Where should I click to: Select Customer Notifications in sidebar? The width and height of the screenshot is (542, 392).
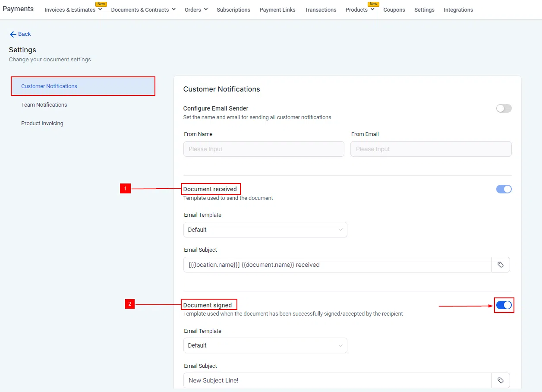click(83, 86)
